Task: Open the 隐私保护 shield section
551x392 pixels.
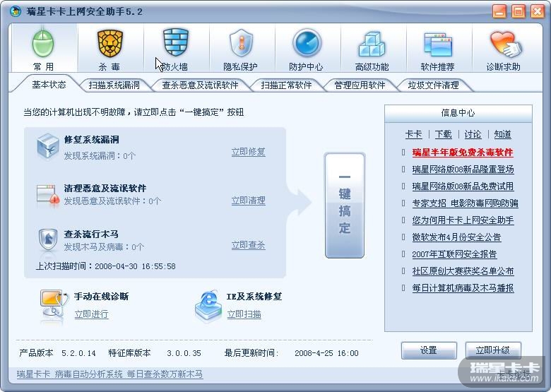Action: pyautogui.click(x=241, y=49)
